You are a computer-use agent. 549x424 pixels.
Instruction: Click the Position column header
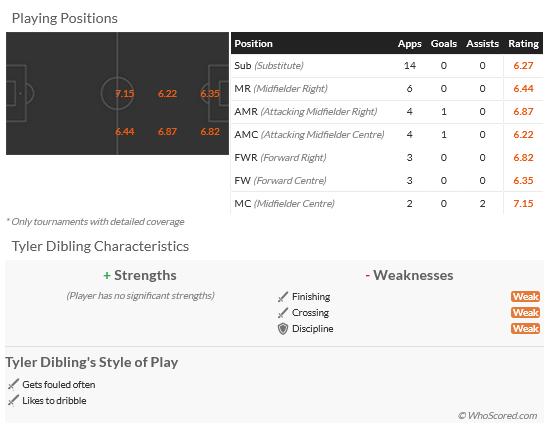pos(253,43)
